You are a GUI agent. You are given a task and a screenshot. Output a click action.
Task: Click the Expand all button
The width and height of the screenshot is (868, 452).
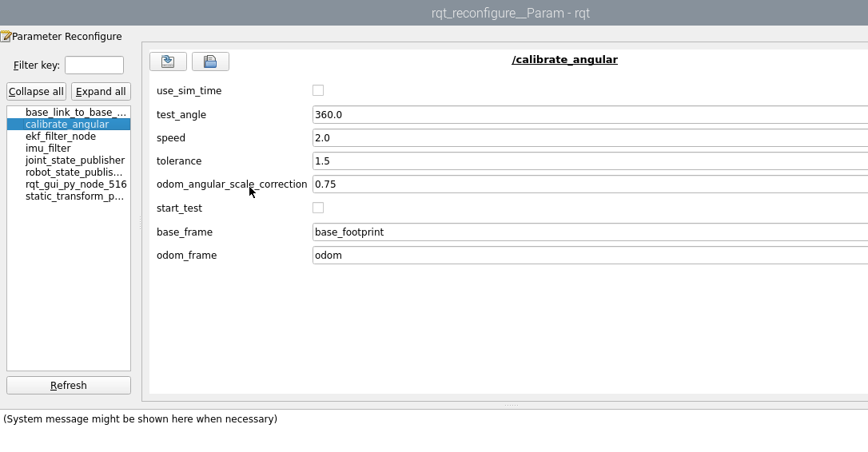(x=101, y=91)
